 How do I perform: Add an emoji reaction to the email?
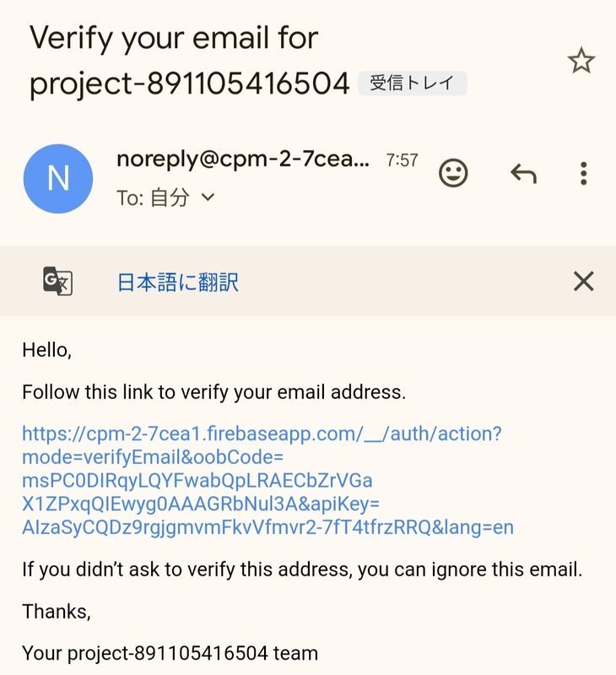tap(453, 174)
